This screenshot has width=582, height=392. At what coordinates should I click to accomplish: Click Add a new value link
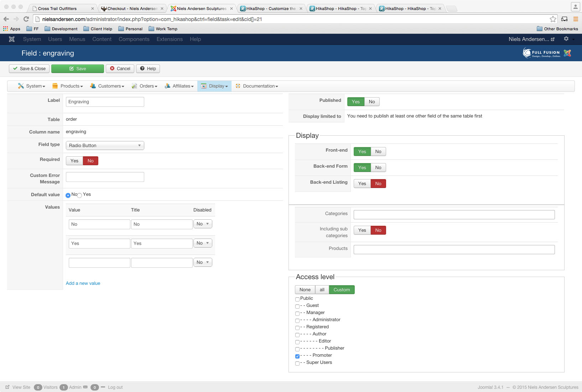point(83,283)
